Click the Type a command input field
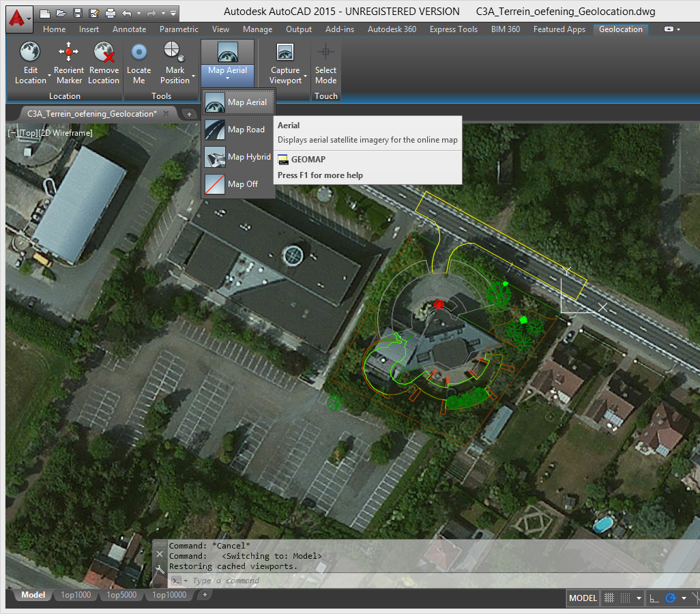This screenshot has width=700, height=614. [x=433, y=581]
